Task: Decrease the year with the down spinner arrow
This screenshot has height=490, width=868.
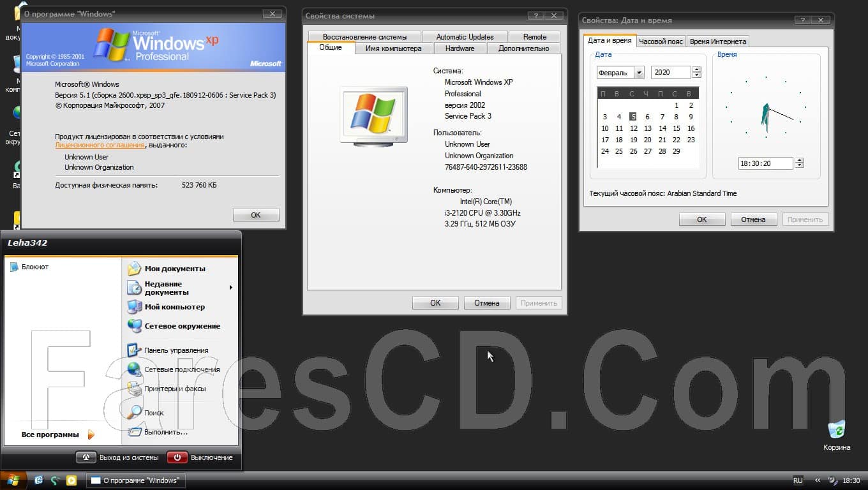Action: [x=697, y=76]
